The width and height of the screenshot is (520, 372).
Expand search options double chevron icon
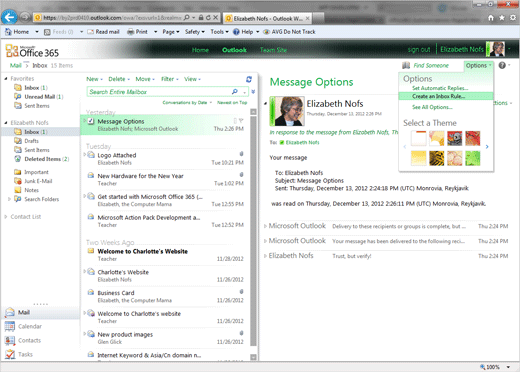click(253, 92)
